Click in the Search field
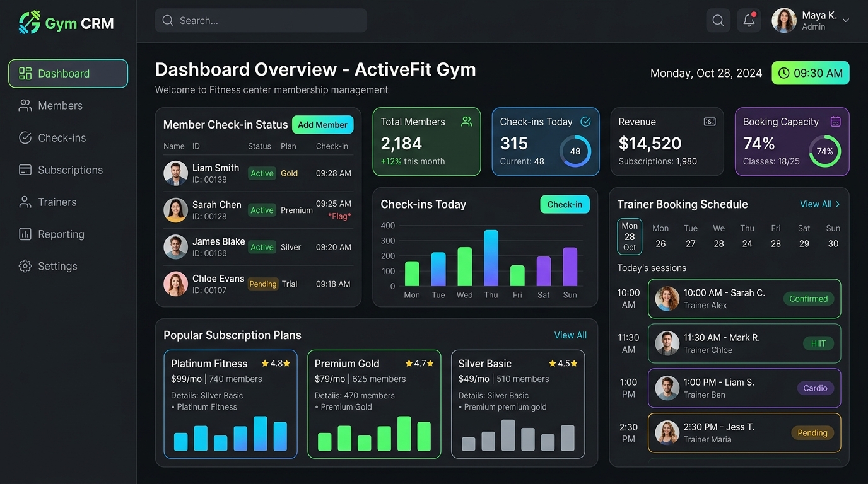The width and height of the screenshot is (868, 484). [x=261, y=21]
